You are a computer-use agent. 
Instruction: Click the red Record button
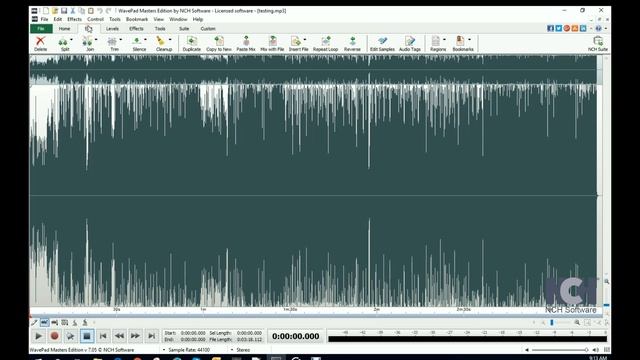(54, 336)
